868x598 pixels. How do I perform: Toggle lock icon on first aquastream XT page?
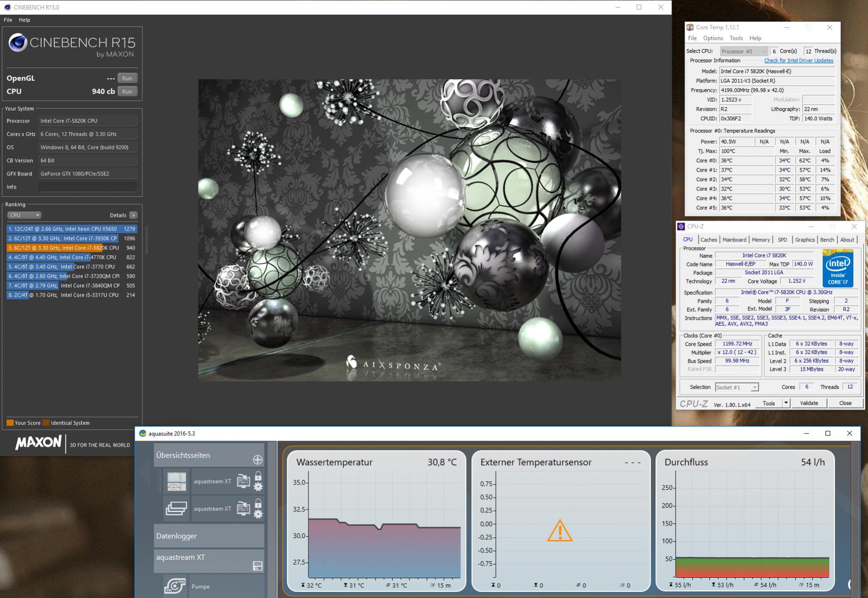(258, 476)
